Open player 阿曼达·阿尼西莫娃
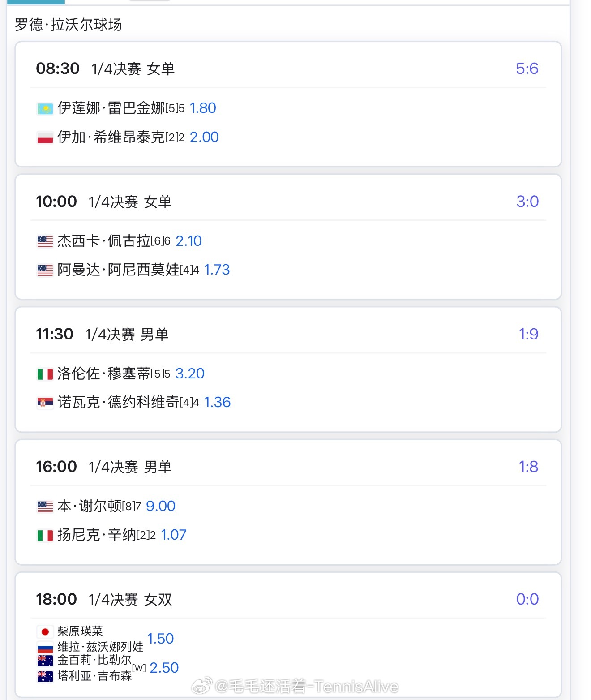This screenshot has width=591, height=700. [118, 270]
